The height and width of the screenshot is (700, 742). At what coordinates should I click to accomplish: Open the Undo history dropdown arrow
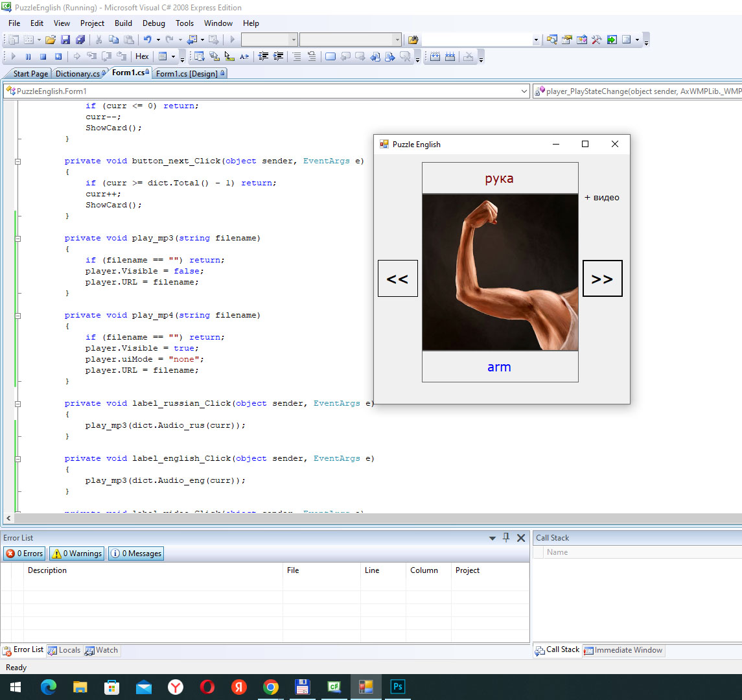[x=158, y=40]
